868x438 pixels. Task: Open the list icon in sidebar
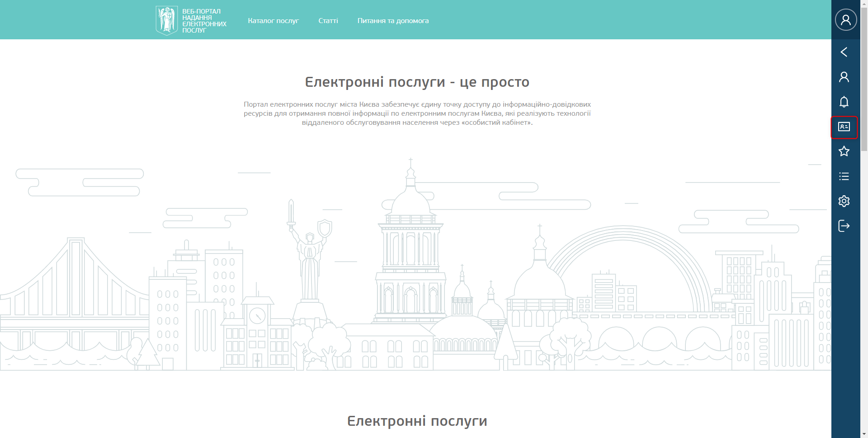coord(844,176)
